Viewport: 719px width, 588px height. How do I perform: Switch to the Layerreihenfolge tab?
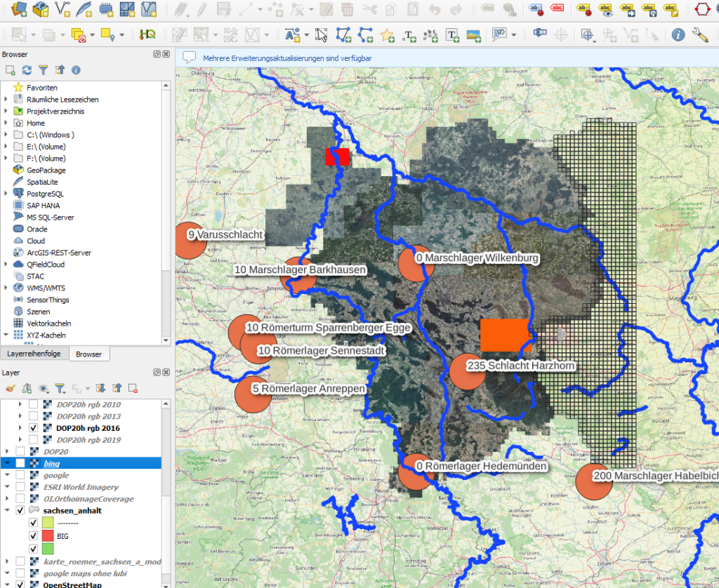pos(34,354)
